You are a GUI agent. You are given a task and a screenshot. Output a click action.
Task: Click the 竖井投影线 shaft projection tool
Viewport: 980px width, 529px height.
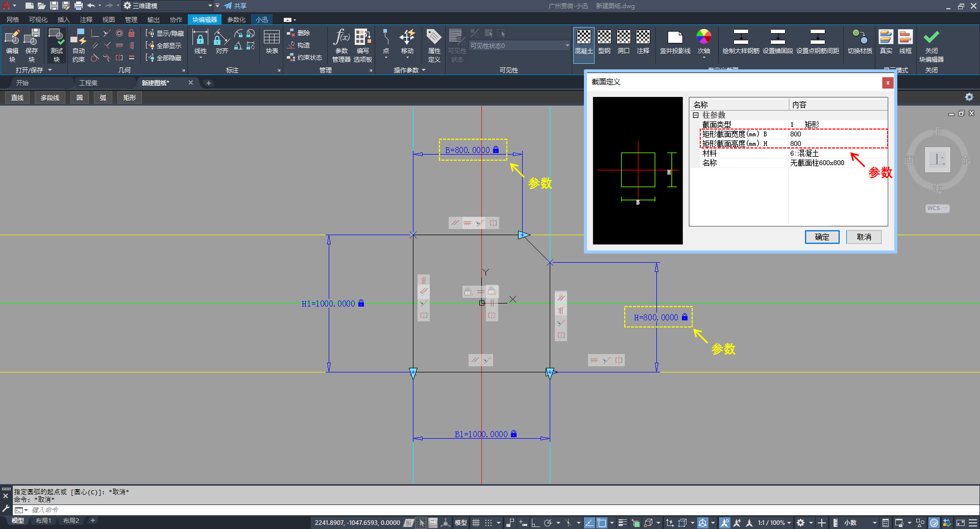pos(675,42)
